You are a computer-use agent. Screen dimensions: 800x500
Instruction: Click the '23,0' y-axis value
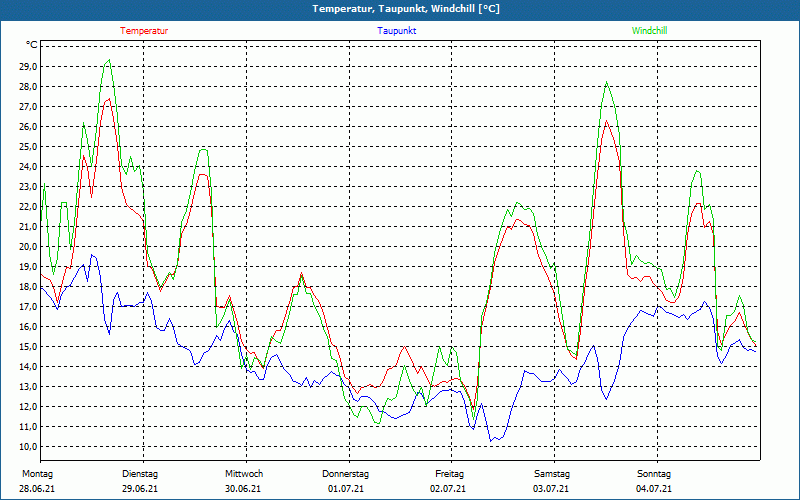click(x=29, y=187)
